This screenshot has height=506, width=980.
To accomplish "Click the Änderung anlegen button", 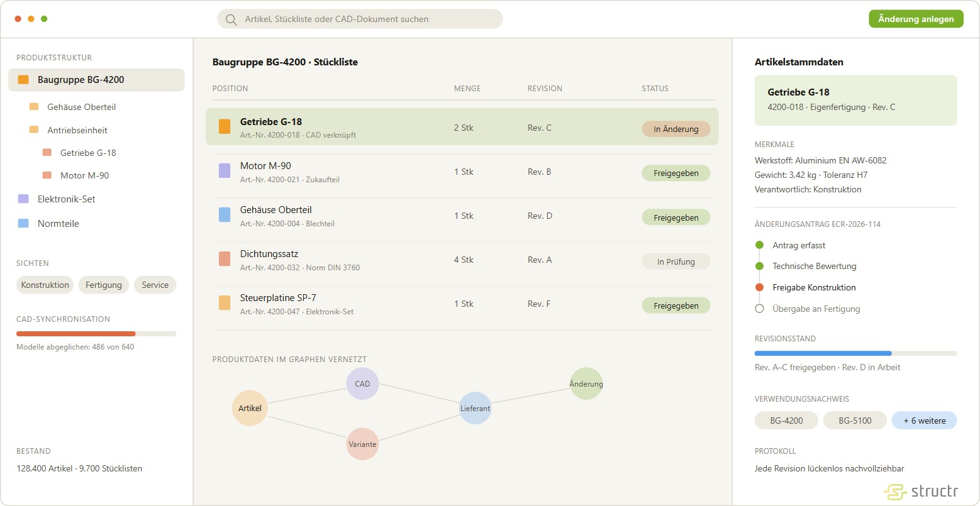I will tap(916, 19).
